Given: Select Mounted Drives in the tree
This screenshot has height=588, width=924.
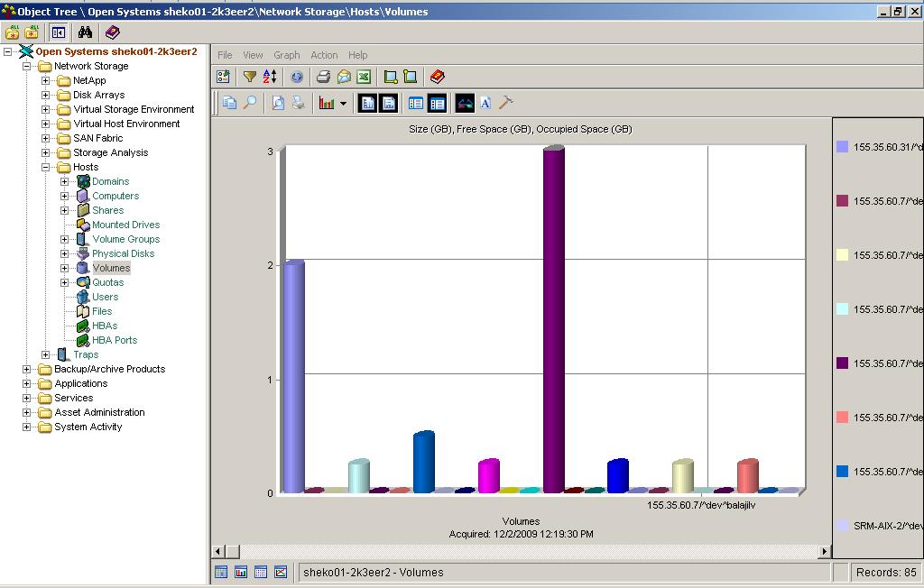Looking at the screenshot, I should pos(125,225).
